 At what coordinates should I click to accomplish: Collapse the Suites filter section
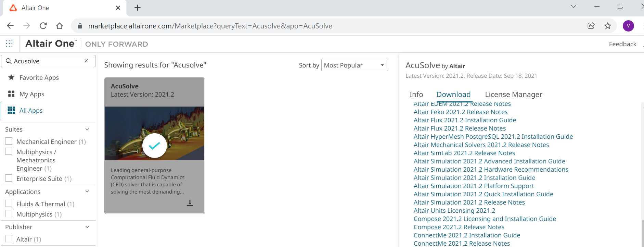click(87, 129)
